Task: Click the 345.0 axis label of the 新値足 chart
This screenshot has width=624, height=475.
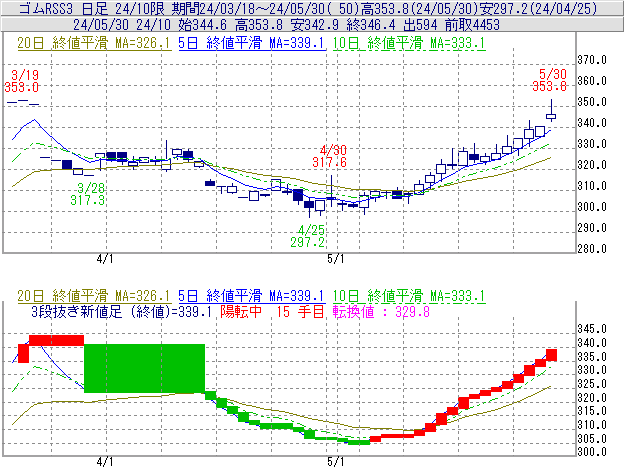Action: (x=592, y=329)
